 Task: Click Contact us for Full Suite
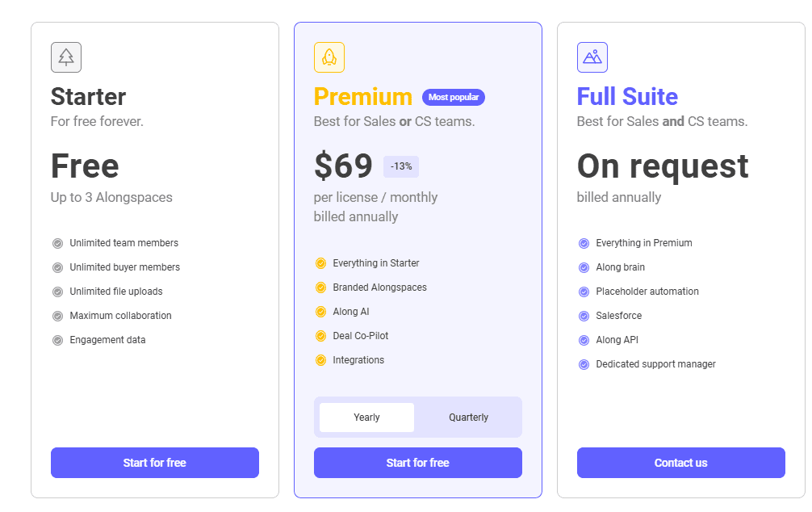(680, 463)
